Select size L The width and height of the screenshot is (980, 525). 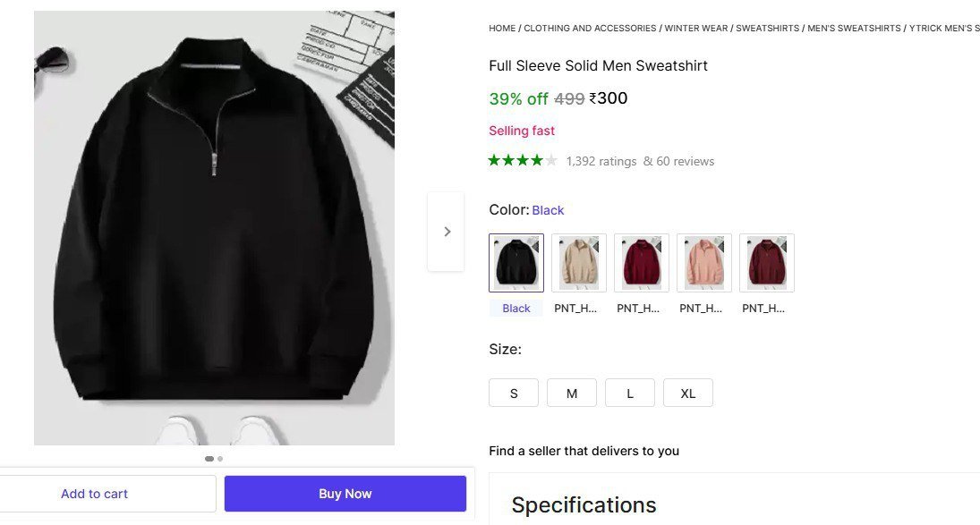coord(630,393)
